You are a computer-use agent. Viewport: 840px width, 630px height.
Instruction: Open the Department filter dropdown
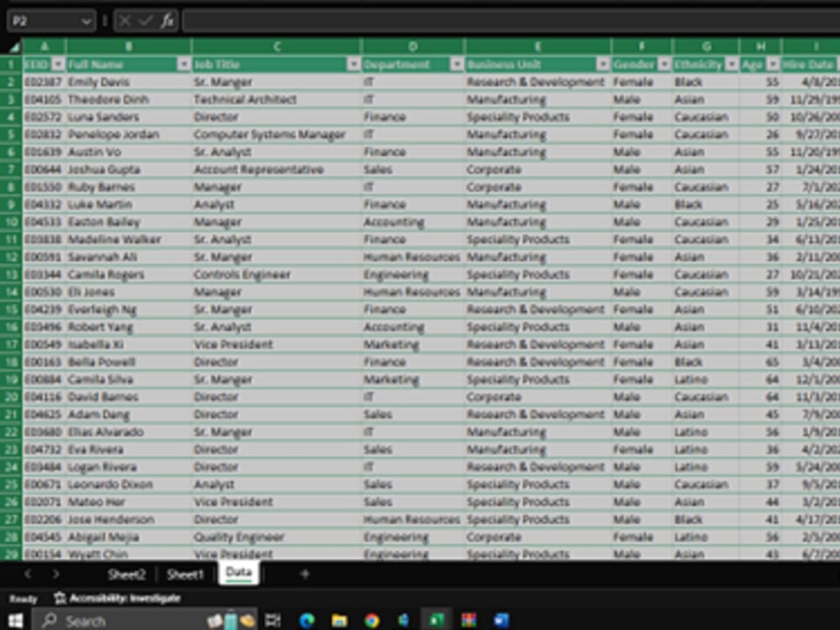456,65
